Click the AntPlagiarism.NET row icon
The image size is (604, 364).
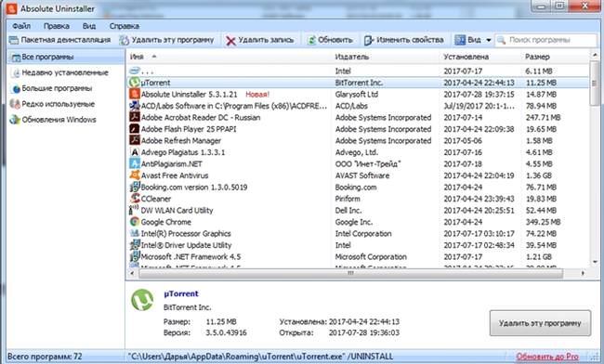[x=135, y=163]
